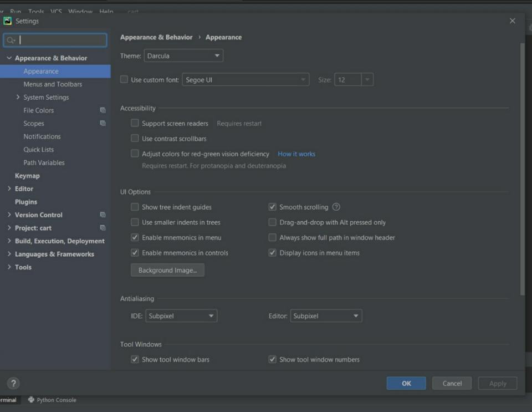Click the search magnifier icon
This screenshot has height=412, width=532.
tap(11, 40)
